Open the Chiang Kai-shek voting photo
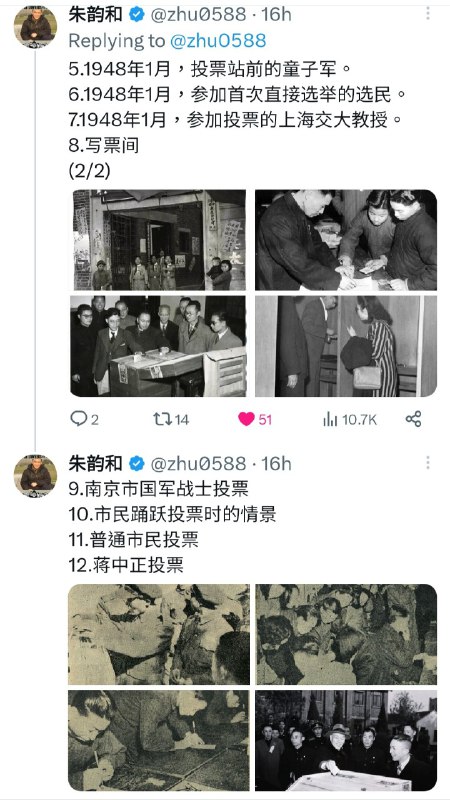Viewport: 450px width, 800px height. 346,740
